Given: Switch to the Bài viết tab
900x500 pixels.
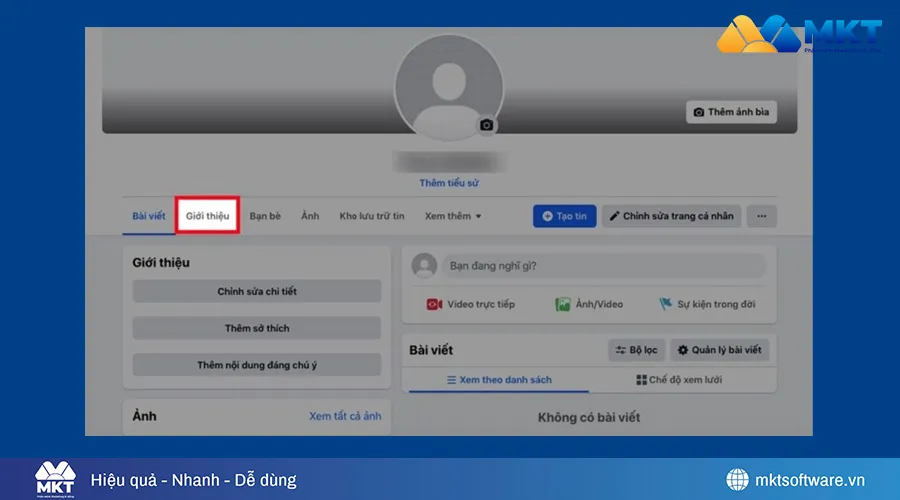Looking at the screenshot, I should point(149,216).
